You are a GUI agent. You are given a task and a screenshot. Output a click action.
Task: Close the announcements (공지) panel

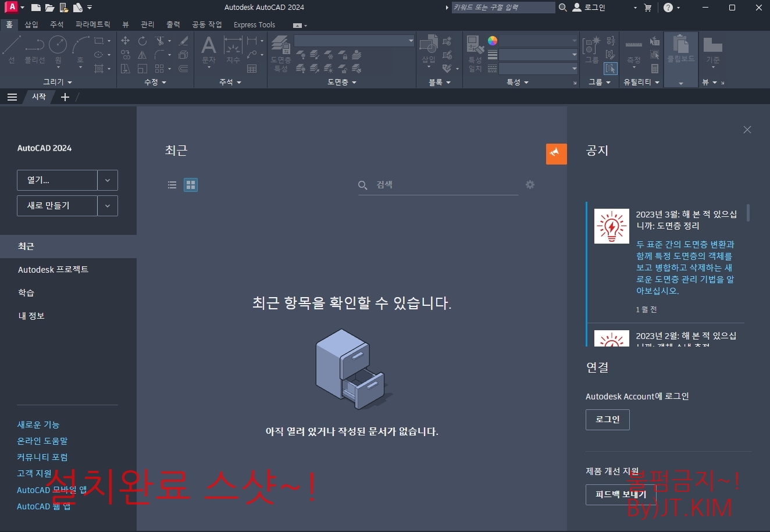(747, 130)
